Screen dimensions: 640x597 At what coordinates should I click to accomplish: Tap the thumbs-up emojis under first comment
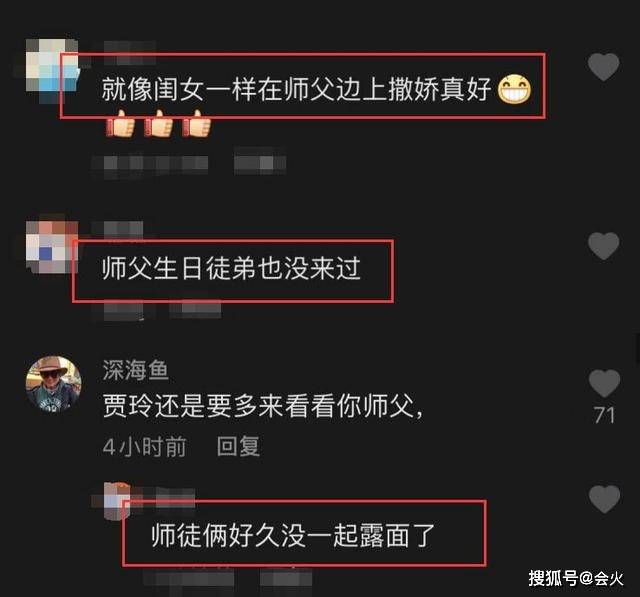point(159,123)
